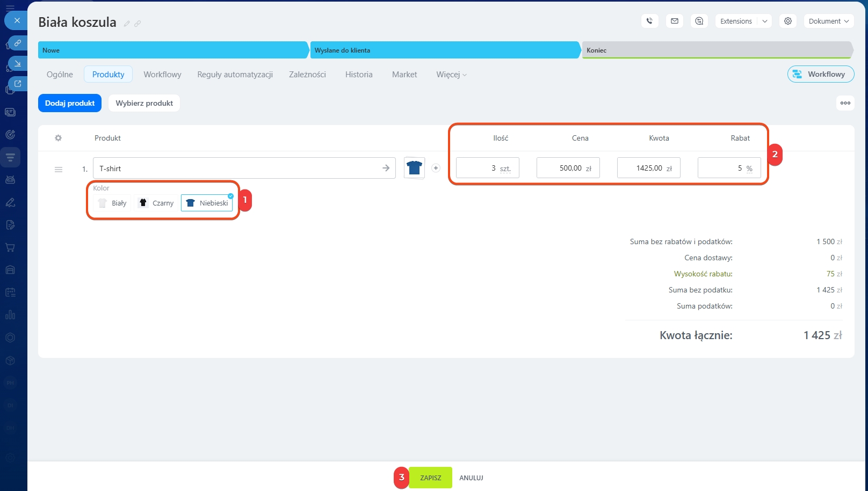This screenshot has width=868, height=491.
Task: Click the Dodaj produkt button
Action: tap(70, 103)
